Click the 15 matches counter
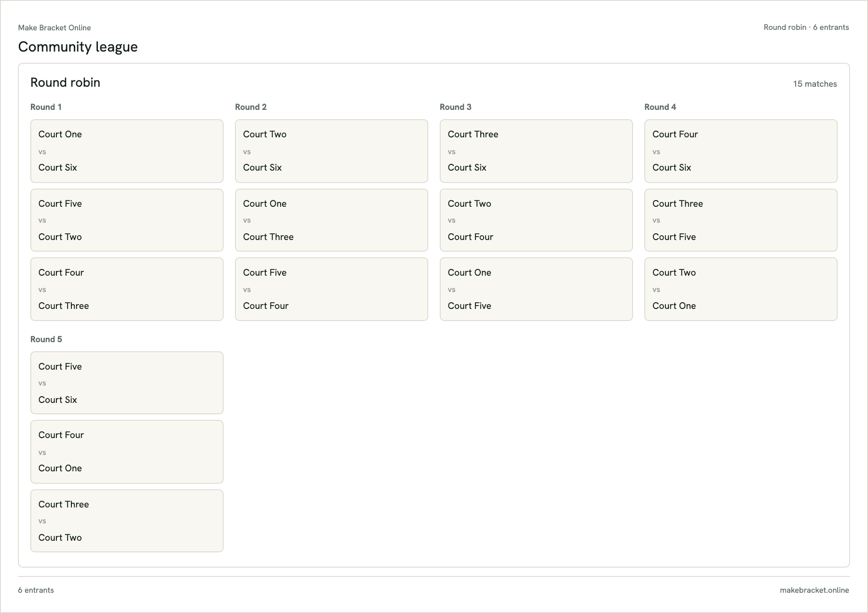 pyautogui.click(x=815, y=84)
